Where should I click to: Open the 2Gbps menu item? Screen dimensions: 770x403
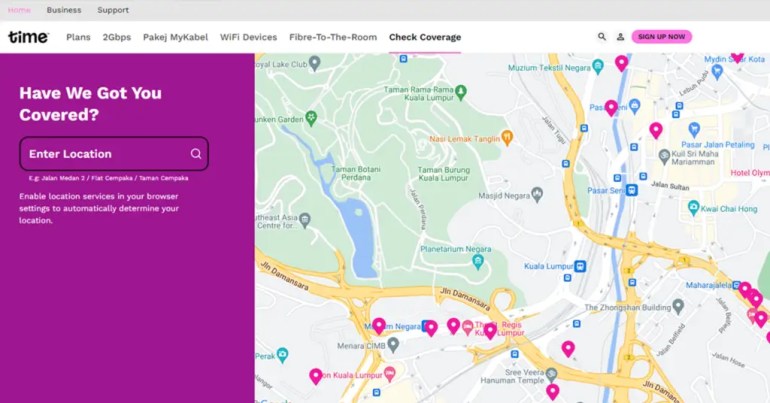[x=117, y=37]
